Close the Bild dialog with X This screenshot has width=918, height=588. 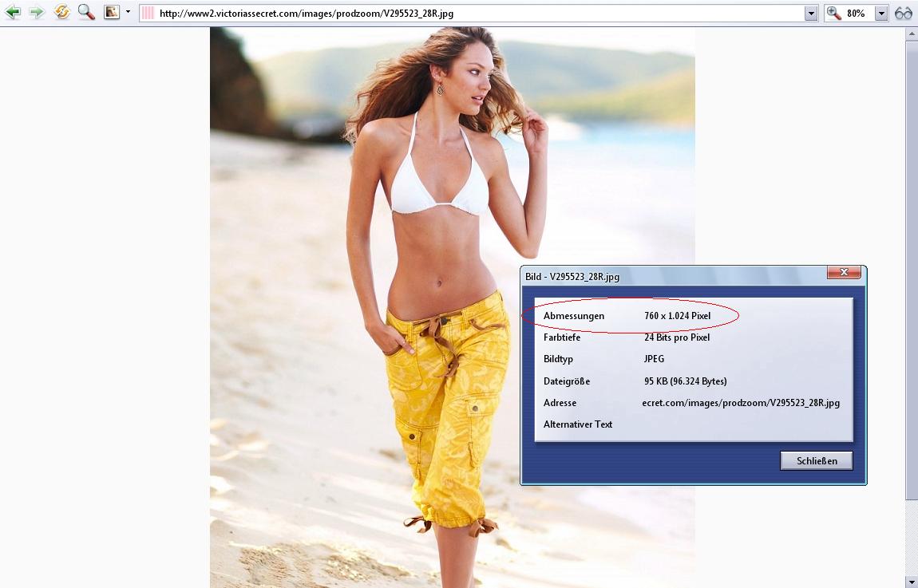coord(844,274)
